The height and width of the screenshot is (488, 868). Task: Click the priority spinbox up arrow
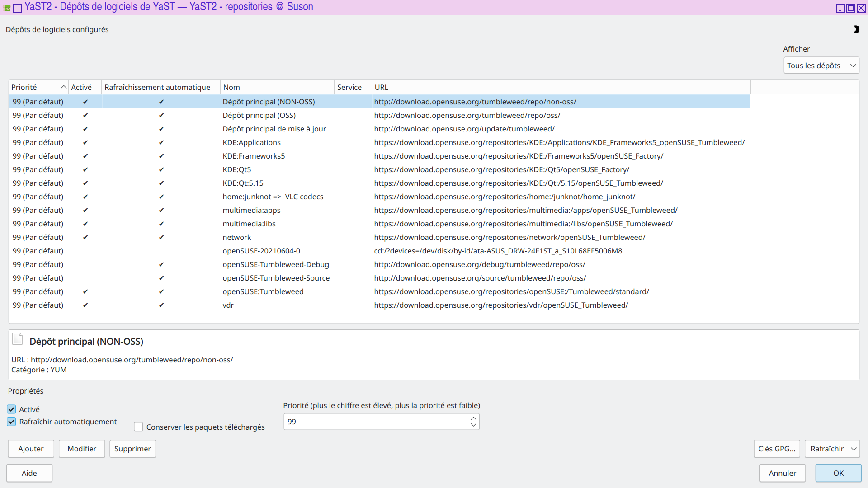click(x=473, y=418)
